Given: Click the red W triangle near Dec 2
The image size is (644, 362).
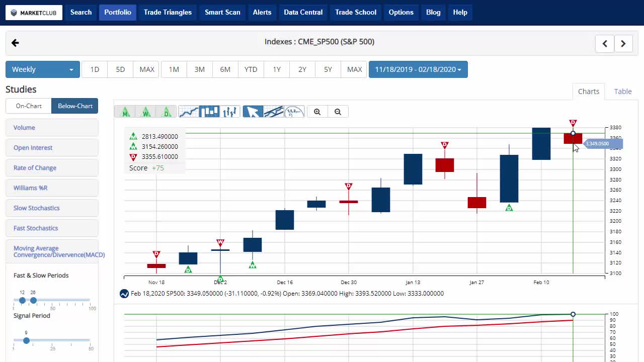Looking at the screenshot, I should tap(220, 243).
